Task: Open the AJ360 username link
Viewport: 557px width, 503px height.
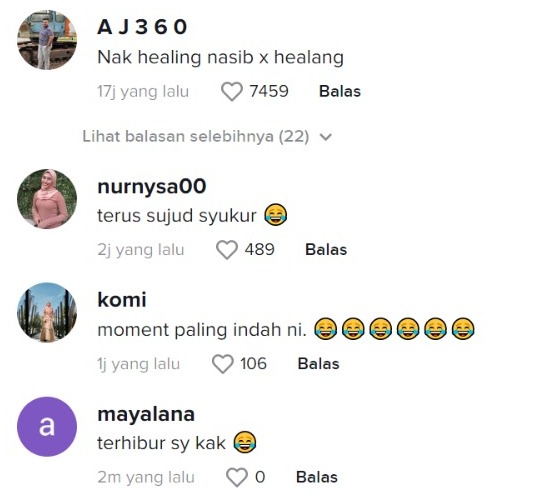Action: pos(142,27)
